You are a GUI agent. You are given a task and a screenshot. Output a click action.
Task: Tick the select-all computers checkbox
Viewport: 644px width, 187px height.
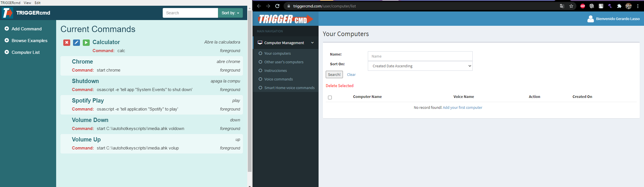point(330,97)
